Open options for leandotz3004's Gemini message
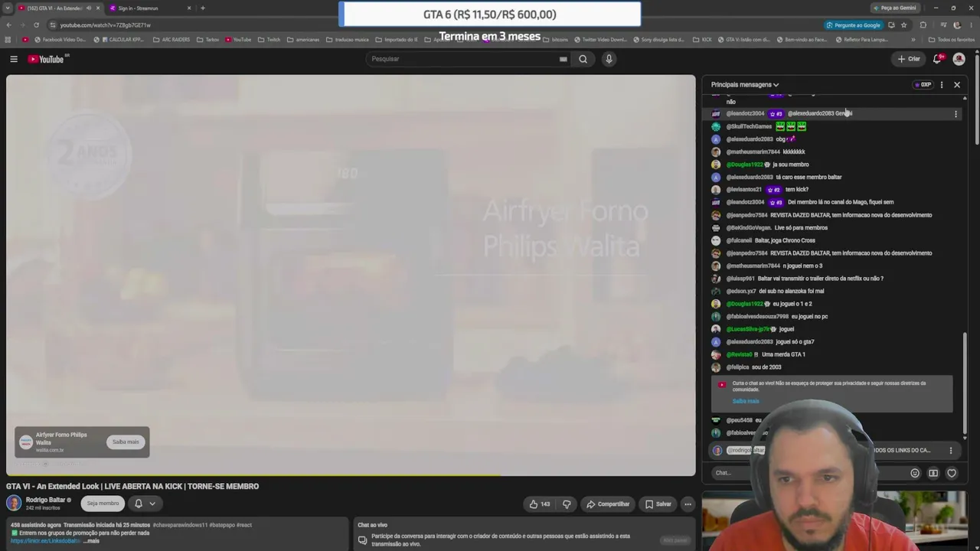This screenshot has width=980, height=551. [955, 114]
